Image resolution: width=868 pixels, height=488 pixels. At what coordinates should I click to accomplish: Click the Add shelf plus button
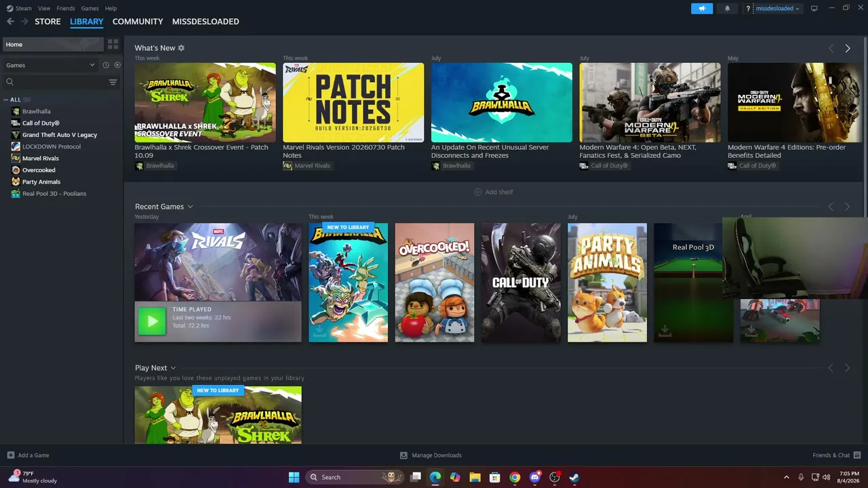pyautogui.click(x=477, y=192)
